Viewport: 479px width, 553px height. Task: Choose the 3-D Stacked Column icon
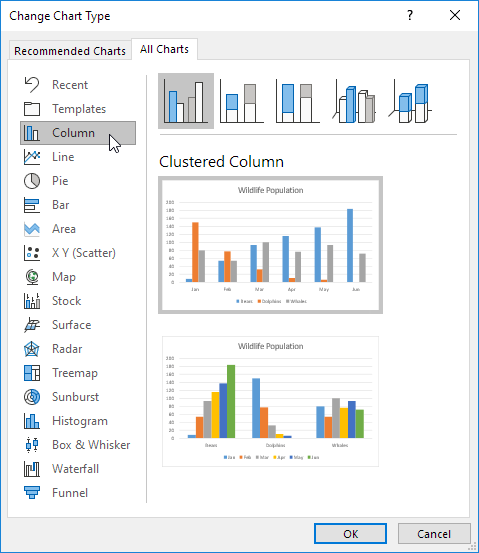pyautogui.click(x=410, y=101)
